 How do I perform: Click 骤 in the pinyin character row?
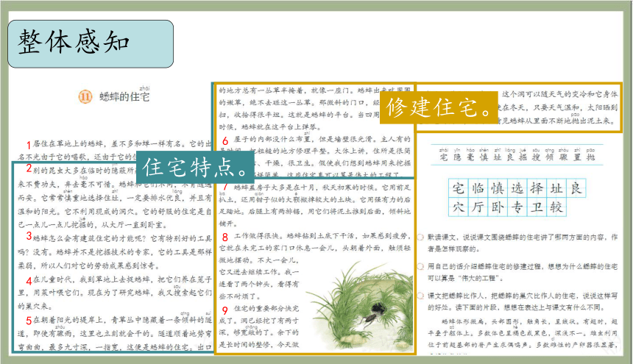pyautogui.click(x=563, y=157)
